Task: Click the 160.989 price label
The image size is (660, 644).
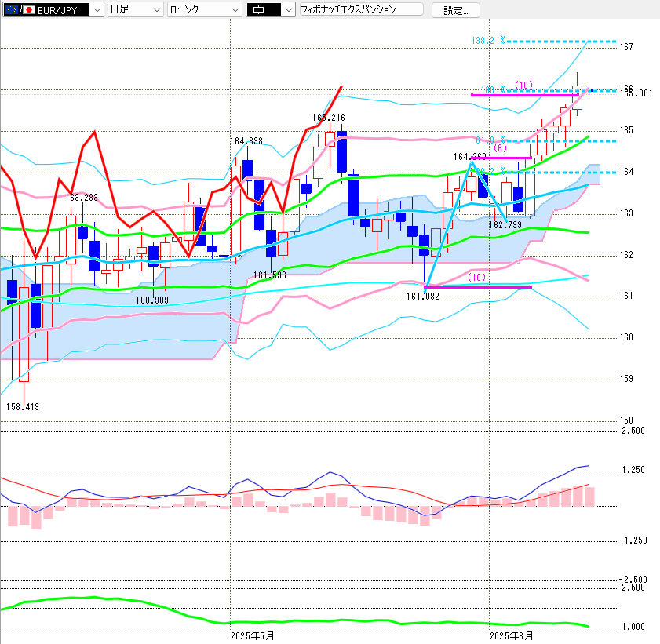Action: pos(152,300)
